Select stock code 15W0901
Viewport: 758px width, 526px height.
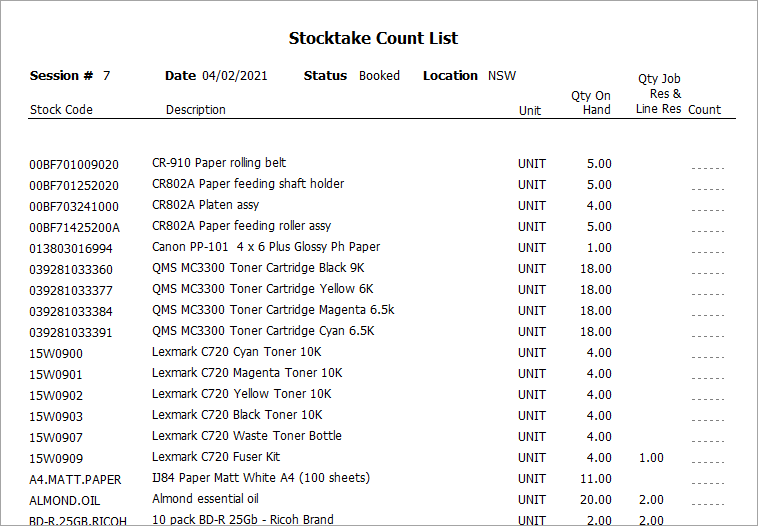pos(56,375)
